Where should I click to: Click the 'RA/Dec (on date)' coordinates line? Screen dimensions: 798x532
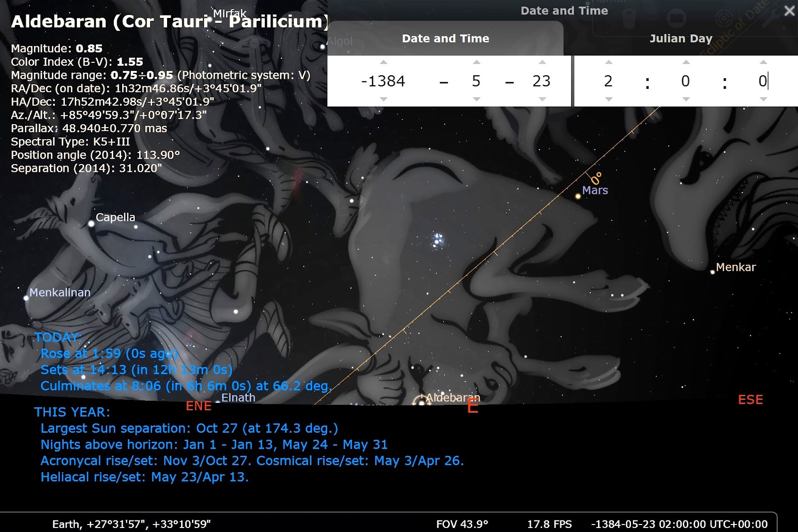tap(136, 88)
